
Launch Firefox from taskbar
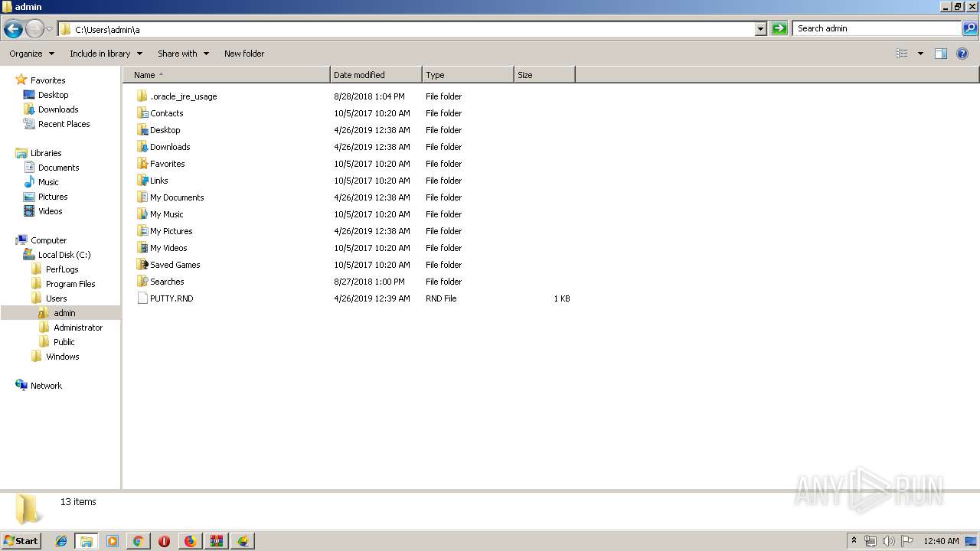pos(190,541)
